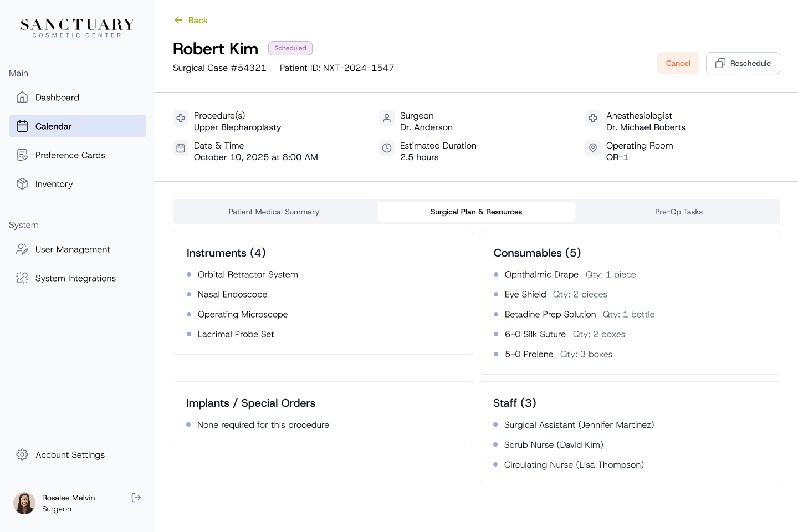Click Ophthalmic Drape consumable
Viewport: 798px width, 532px height.
coord(541,274)
